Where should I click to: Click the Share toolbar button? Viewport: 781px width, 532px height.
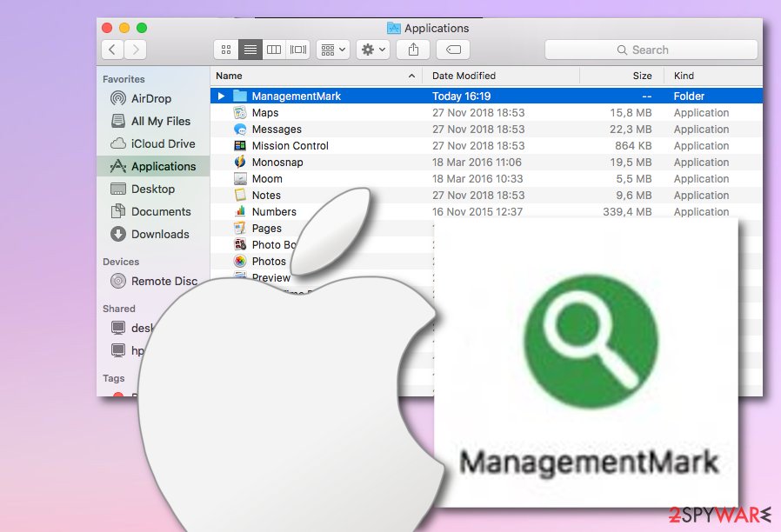click(413, 50)
